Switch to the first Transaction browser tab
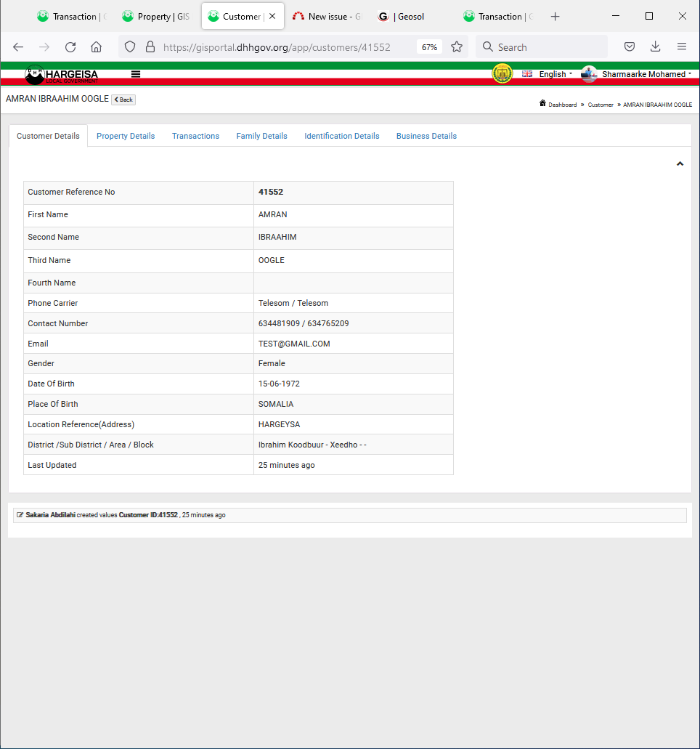Viewport: 700px width, 749px height. [72, 17]
